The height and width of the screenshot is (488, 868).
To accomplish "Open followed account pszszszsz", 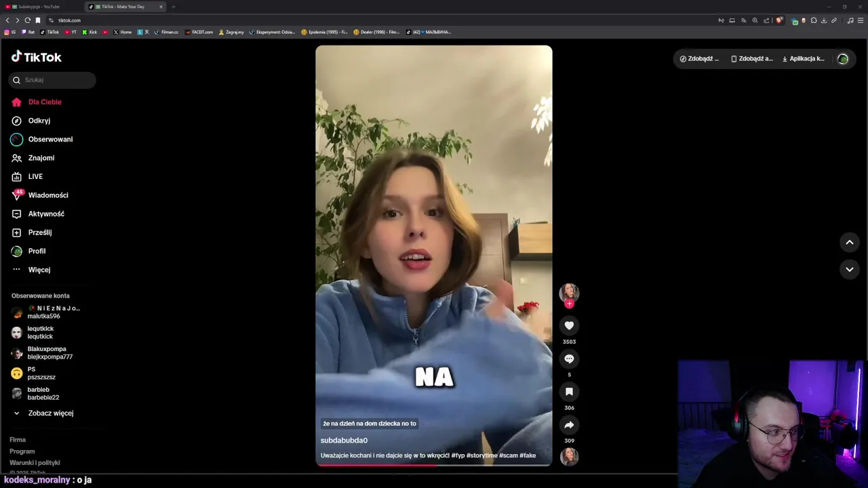I will click(x=33, y=373).
